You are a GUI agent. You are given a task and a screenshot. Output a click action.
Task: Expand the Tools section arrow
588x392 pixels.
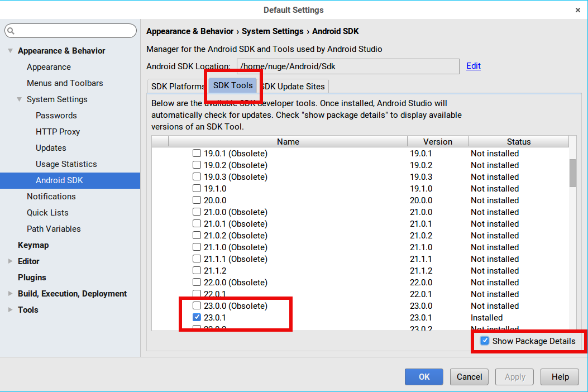tap(10, 310)
